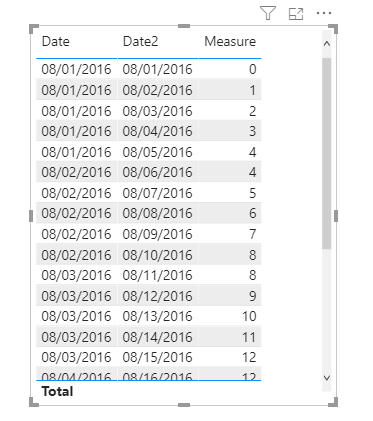Click Measure value 1
373x421 pixels.
point(253,90)
